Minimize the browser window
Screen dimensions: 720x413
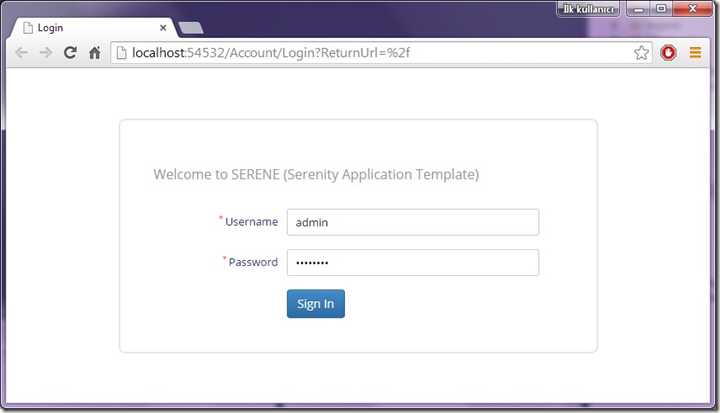[639, 9]
